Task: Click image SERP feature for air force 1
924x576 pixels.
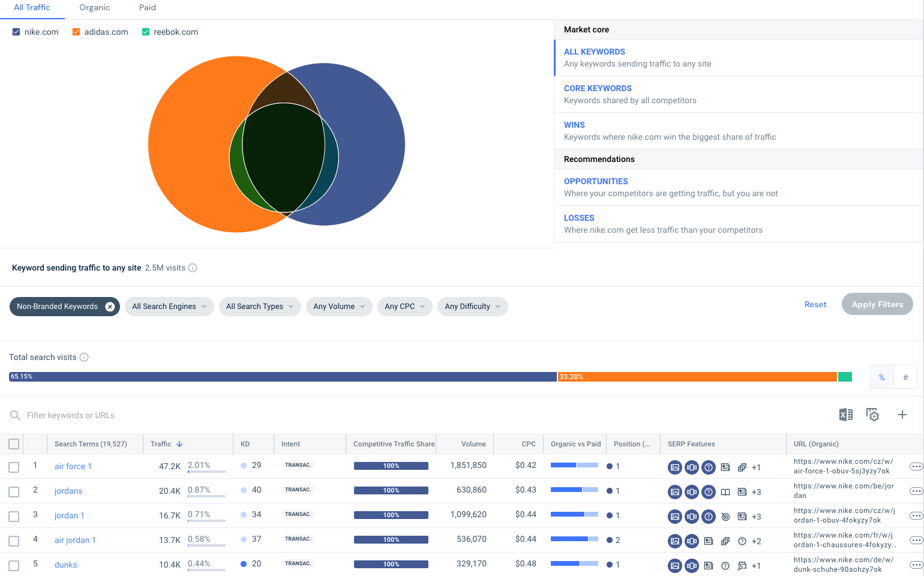Action: (675, 467)
